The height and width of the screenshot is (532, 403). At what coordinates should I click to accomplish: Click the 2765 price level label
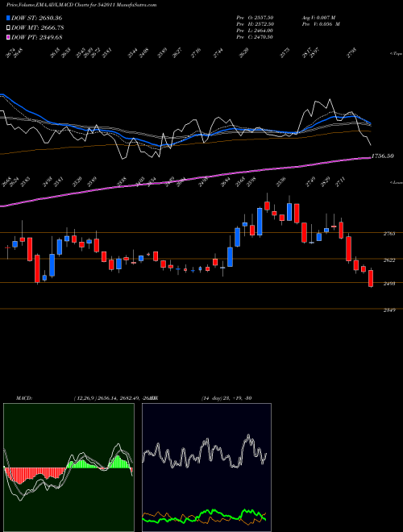(x=389, y=234)
